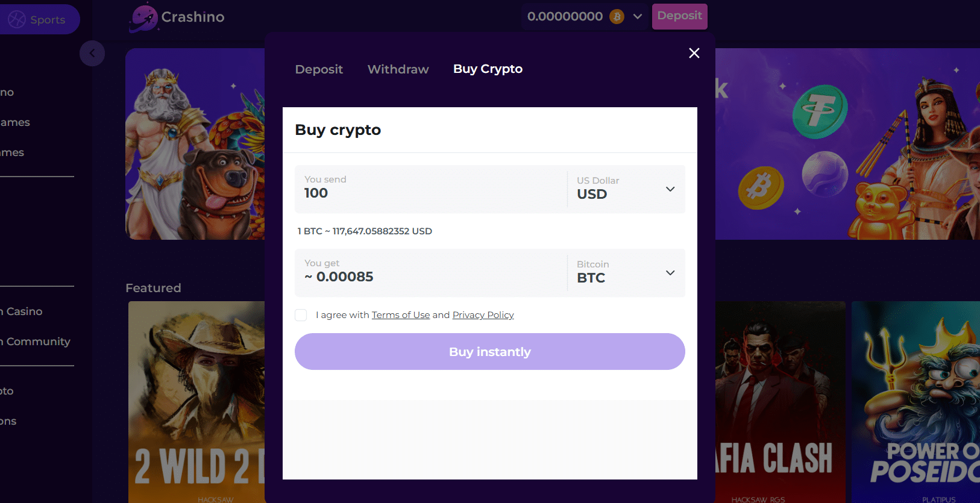Enable the Terms of Use agreement checkbox
The height and width of the screenshot is (503, 980).
pyautogui.click(x=301, y=315)
